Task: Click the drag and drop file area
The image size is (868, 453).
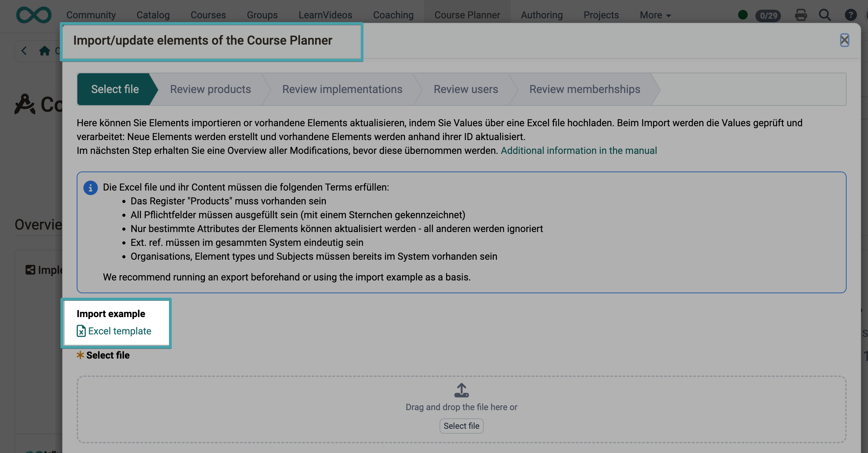Action: 461,409
